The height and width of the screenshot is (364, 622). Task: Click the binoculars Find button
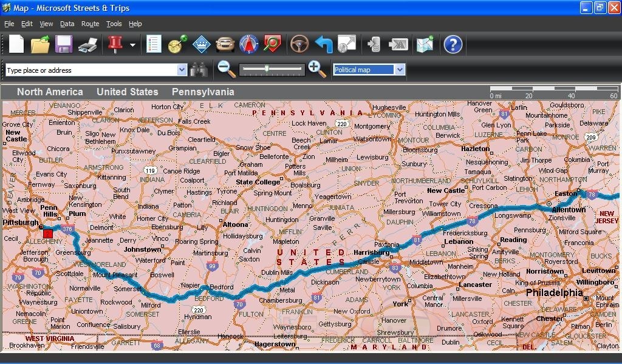click(199, 70)
